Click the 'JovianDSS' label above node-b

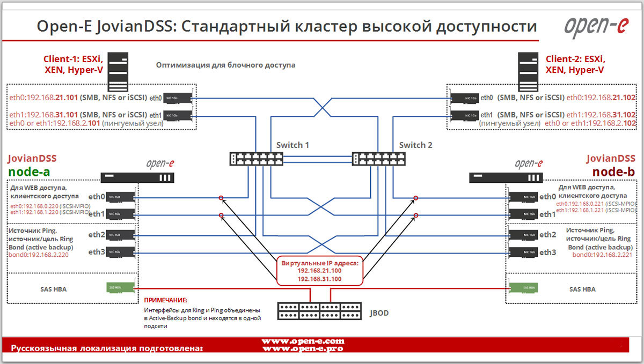pyautogui.click(x=611, y=159)
